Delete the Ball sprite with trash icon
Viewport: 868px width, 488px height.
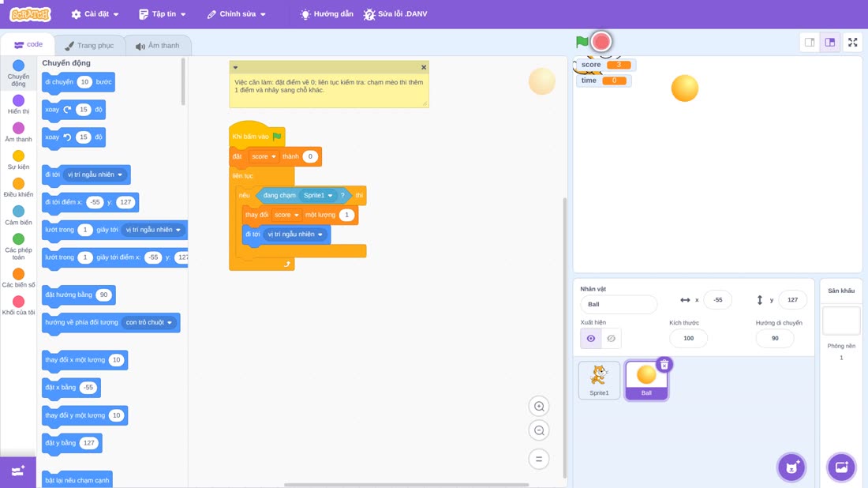pyautogui.click(x=664, y=365)
